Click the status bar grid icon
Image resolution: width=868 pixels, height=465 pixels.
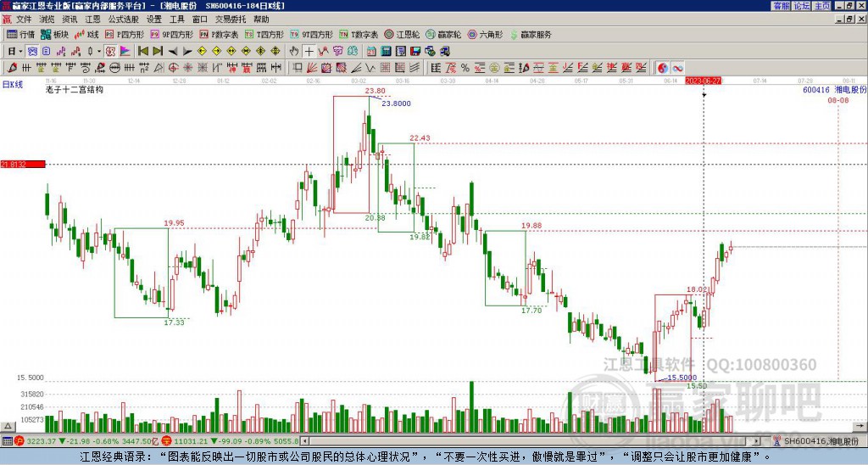click(7, 441)
